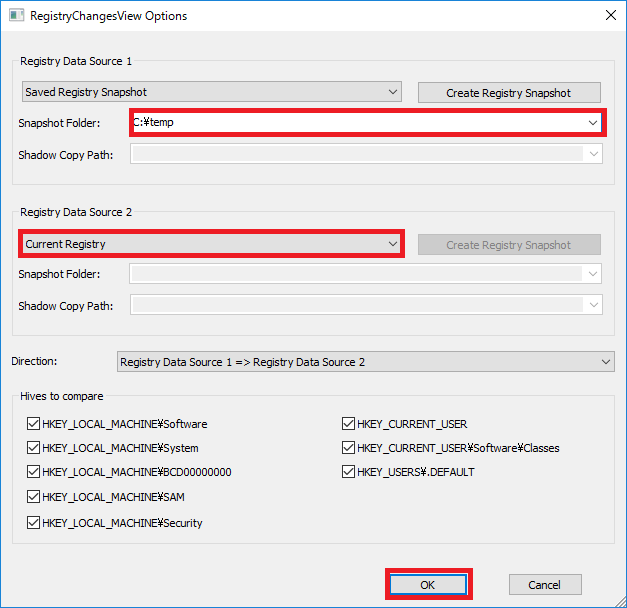Click the resize grip at dialog corner
This screenshot has width=627, height=608.
click(x=620, y=601)
